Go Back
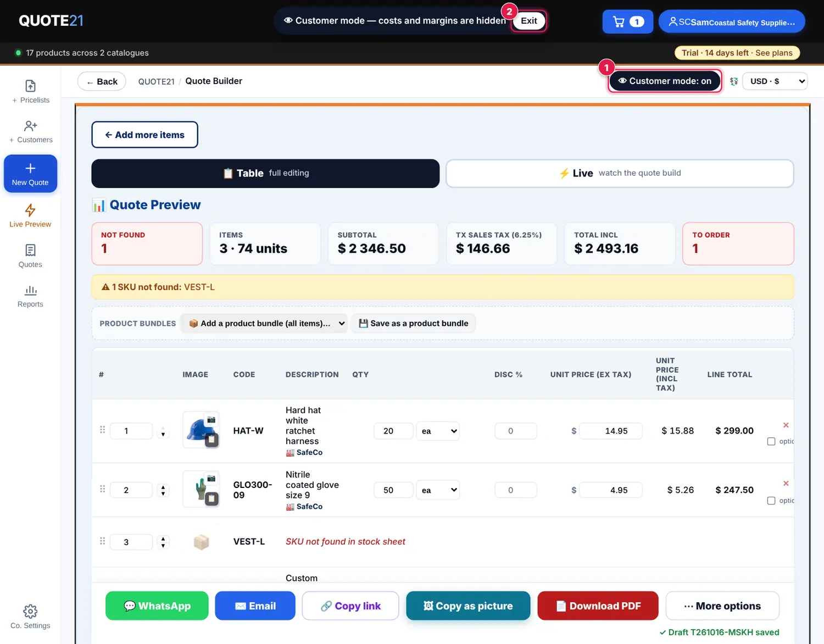 [102, 81]
